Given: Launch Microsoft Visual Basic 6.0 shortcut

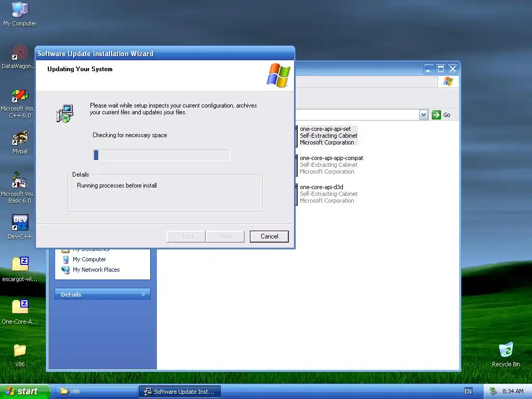Looking at the screenshot, I should click(x=18, y=188).
